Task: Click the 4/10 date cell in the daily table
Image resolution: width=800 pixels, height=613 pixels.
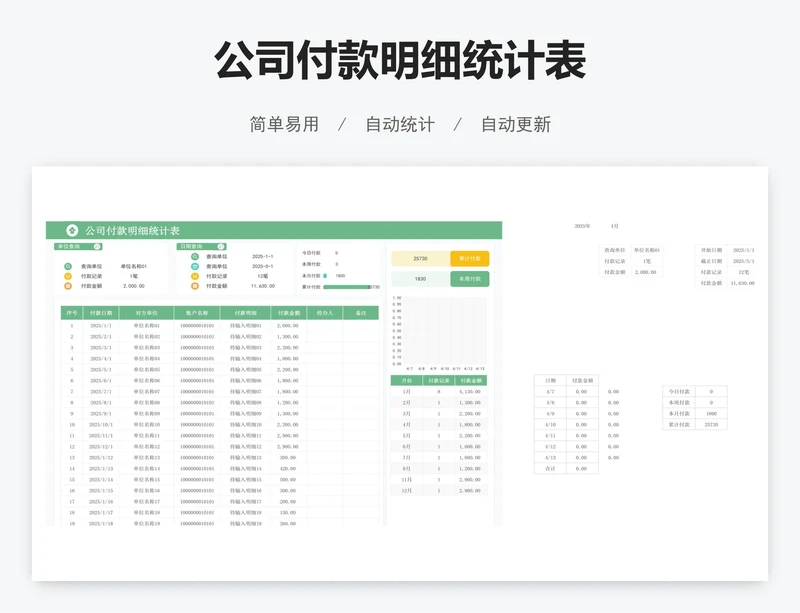Action: pyautogui.click(x=550, y=425)
